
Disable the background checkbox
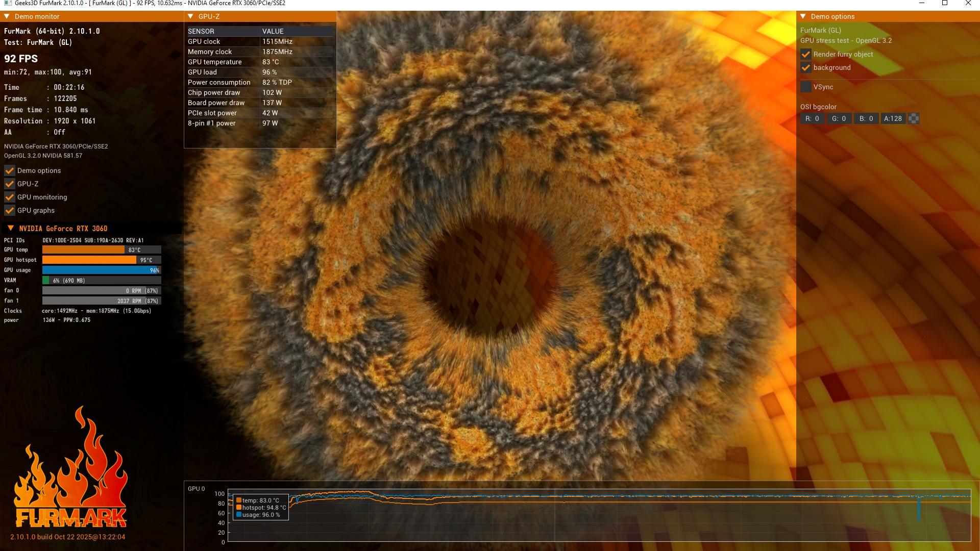pyautogui.click(x=805, y=67)
